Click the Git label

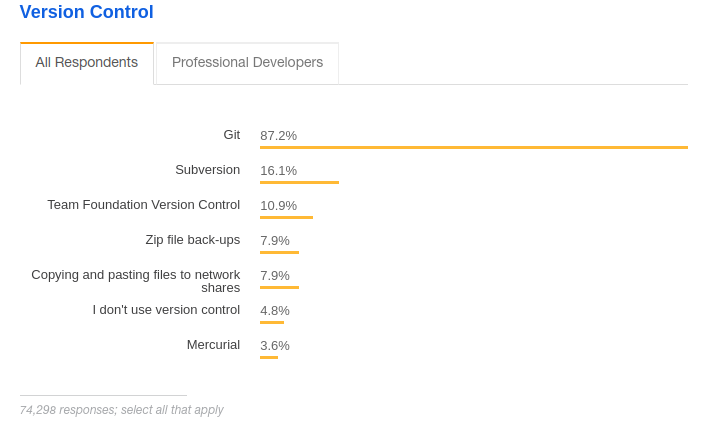[231, 135]
